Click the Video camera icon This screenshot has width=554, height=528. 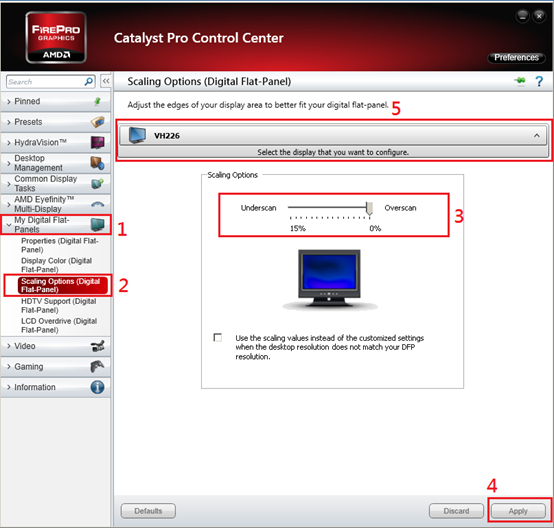(x=98, y=346)
